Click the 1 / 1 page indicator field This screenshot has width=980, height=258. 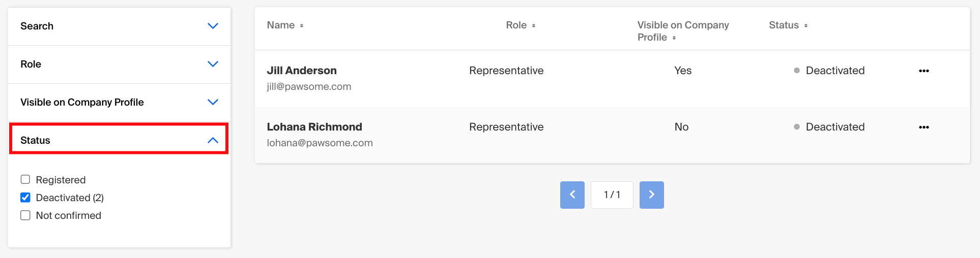pos(612,195)
